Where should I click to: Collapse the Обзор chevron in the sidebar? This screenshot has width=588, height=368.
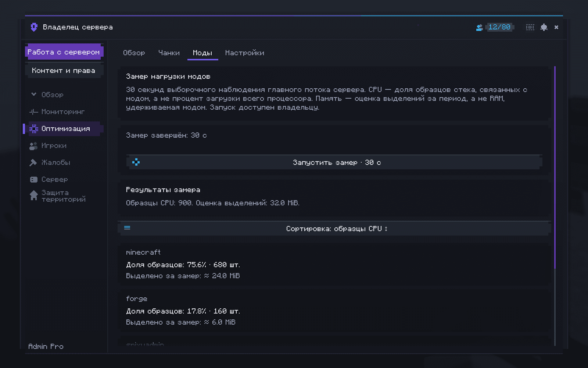click(34, 95)
